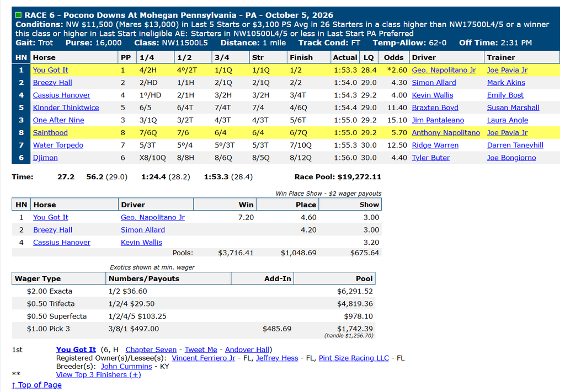Click the Odds column header

393,57
